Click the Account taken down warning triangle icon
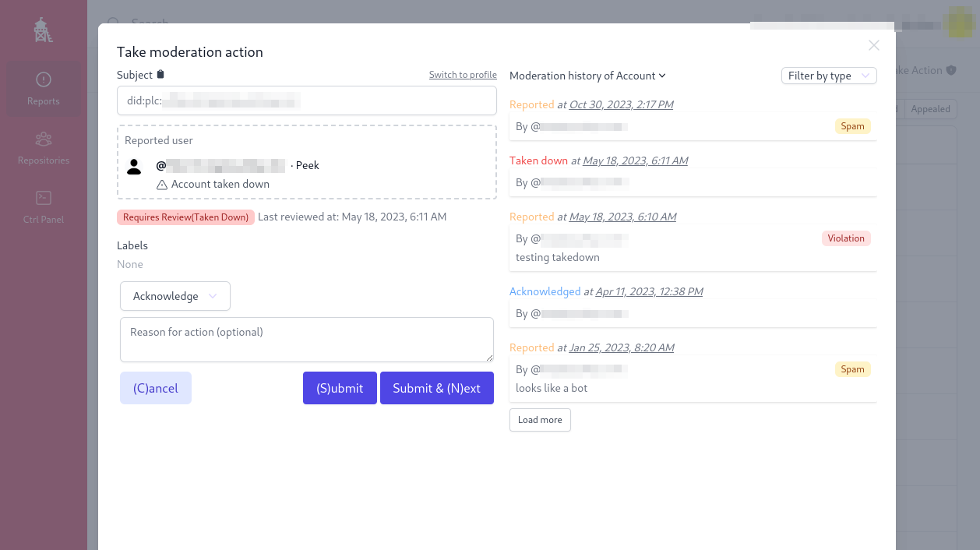The height and width of the screenshot is (550, 980). [x=161, y=185]
